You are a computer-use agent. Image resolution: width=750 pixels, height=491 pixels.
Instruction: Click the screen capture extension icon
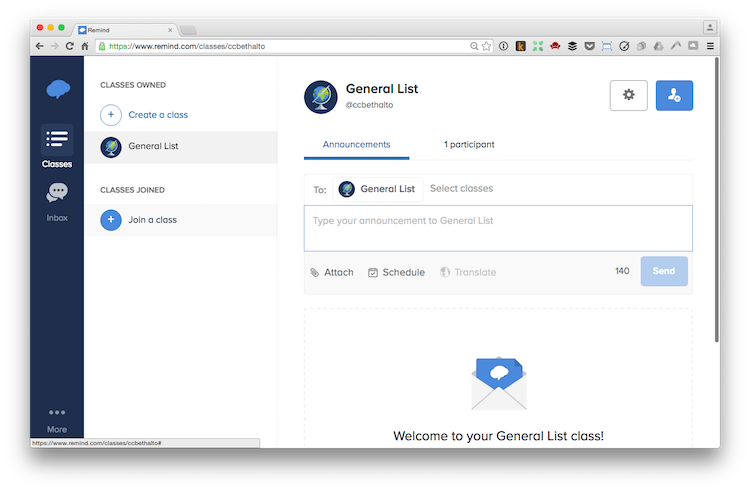point(607,46)
